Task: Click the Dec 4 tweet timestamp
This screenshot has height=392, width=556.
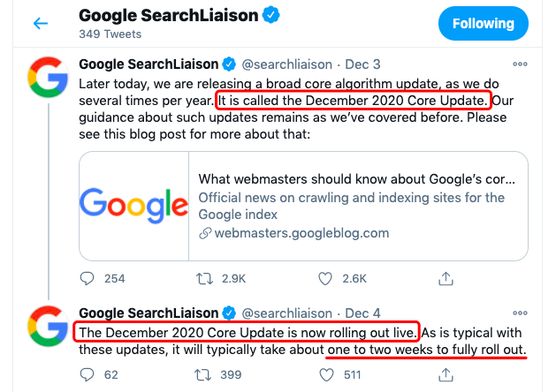Action: 362,313
